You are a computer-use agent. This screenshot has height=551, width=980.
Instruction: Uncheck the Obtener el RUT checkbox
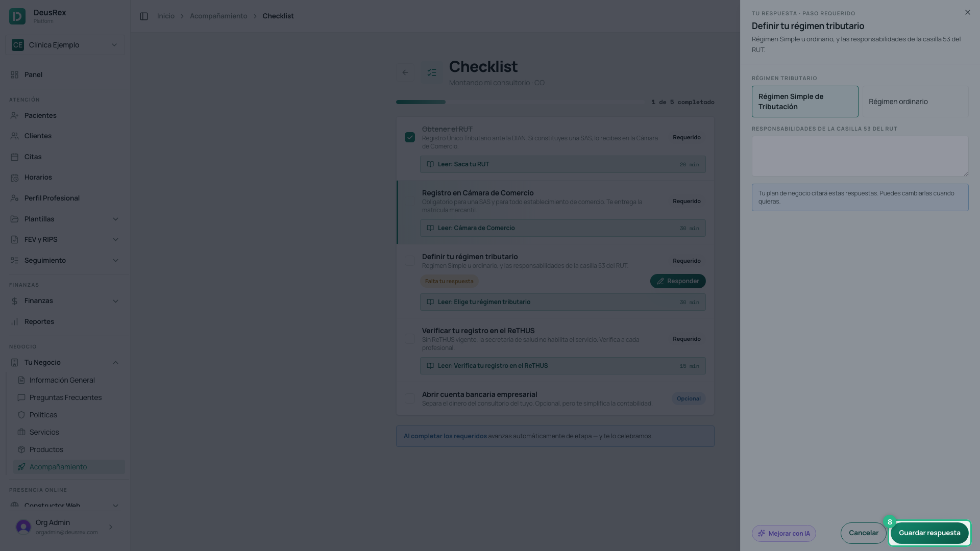click(x=410, y=138)
